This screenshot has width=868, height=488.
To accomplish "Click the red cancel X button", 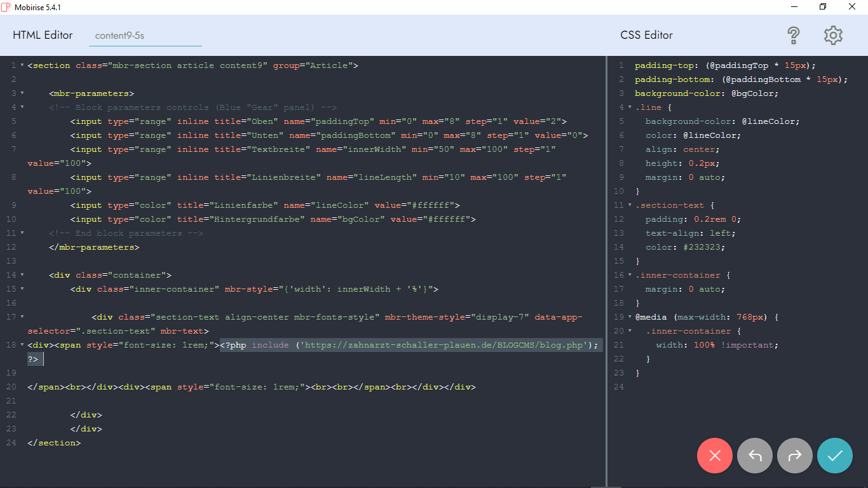I will [715, 456].
